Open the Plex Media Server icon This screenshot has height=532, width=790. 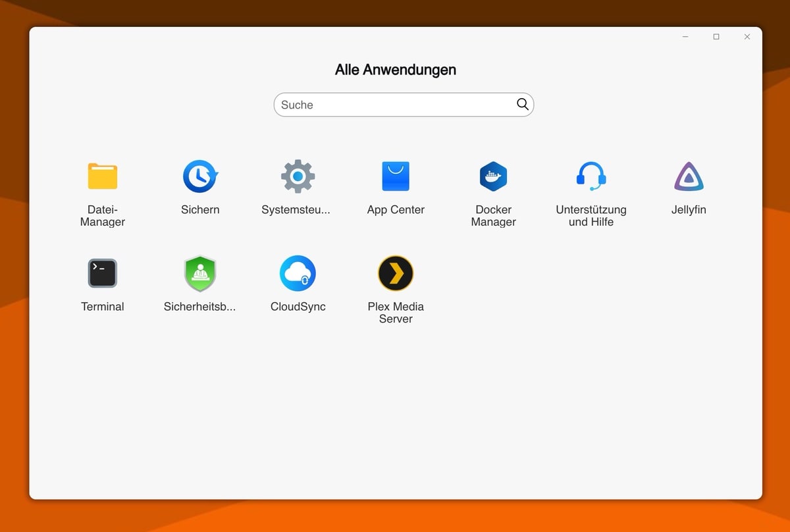(x=396, y=273)
